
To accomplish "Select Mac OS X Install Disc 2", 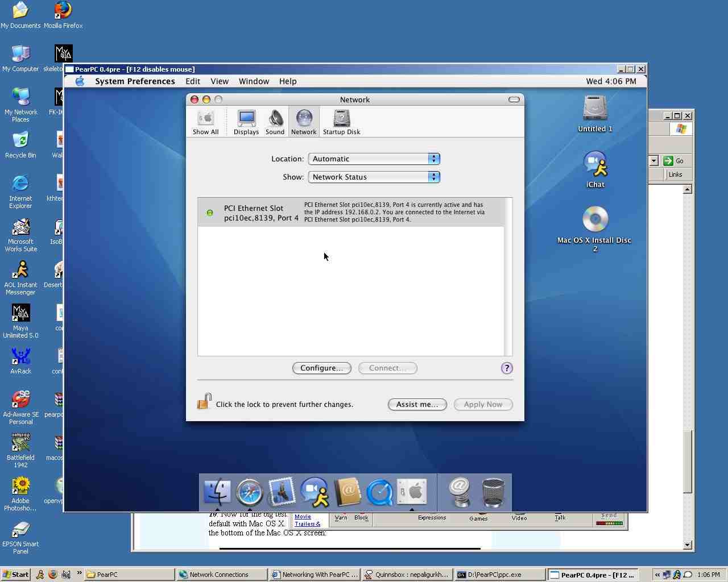I will click(595, 228).
